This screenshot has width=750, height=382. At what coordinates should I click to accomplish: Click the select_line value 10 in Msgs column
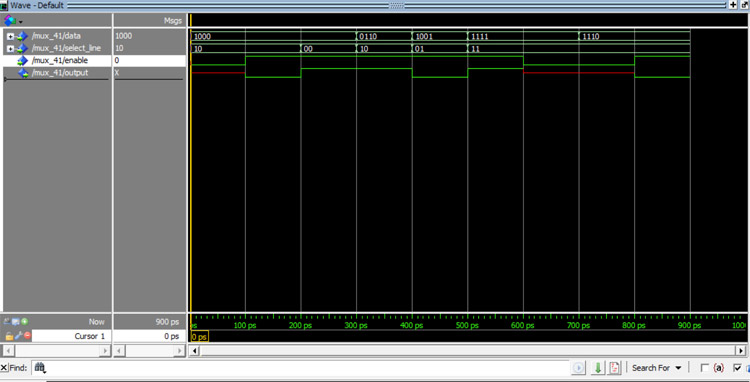[x=119, y=48]
